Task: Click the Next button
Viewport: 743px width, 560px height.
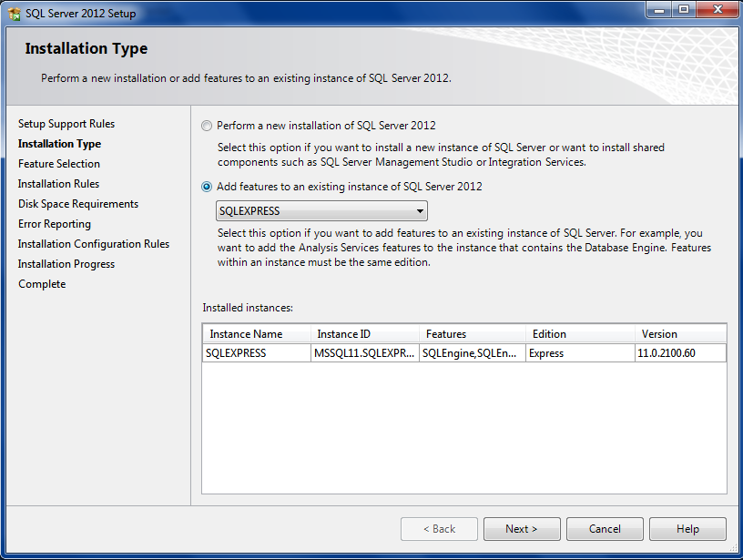Action: (522, 529)
